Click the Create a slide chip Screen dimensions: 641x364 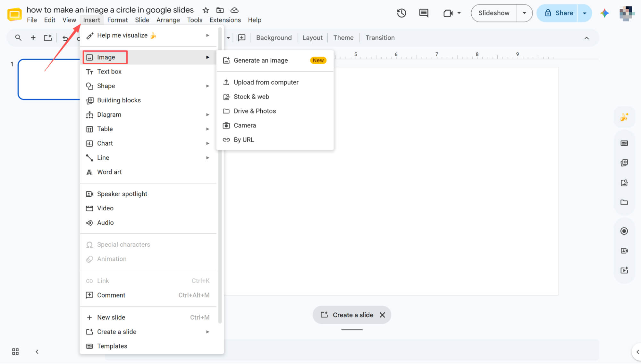tap(347, 315)
